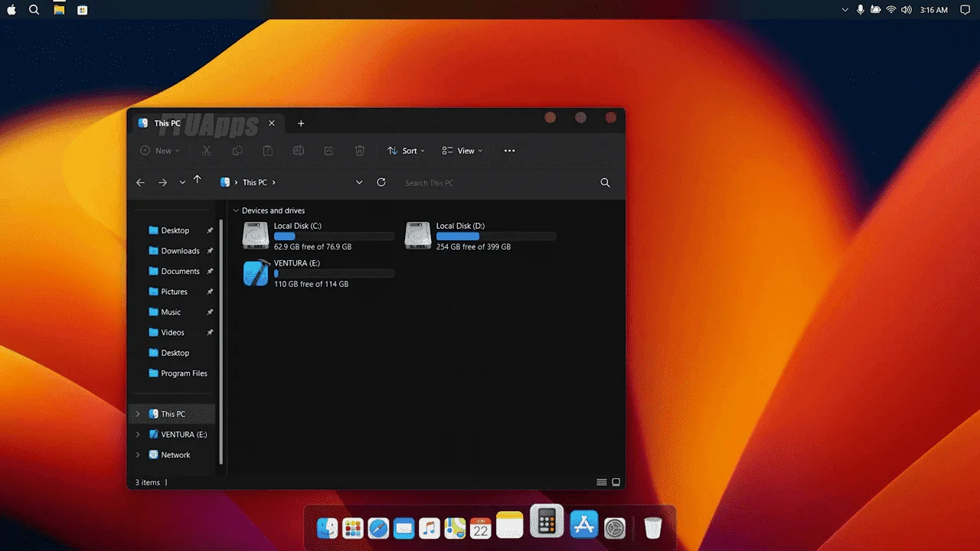Open Local Disk (C:) drive

[318, 236]
